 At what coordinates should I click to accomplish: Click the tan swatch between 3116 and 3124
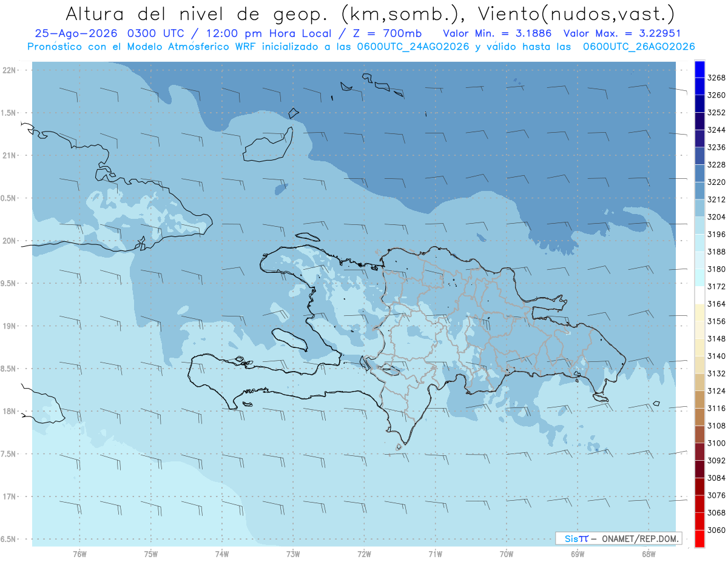(699, 400)
